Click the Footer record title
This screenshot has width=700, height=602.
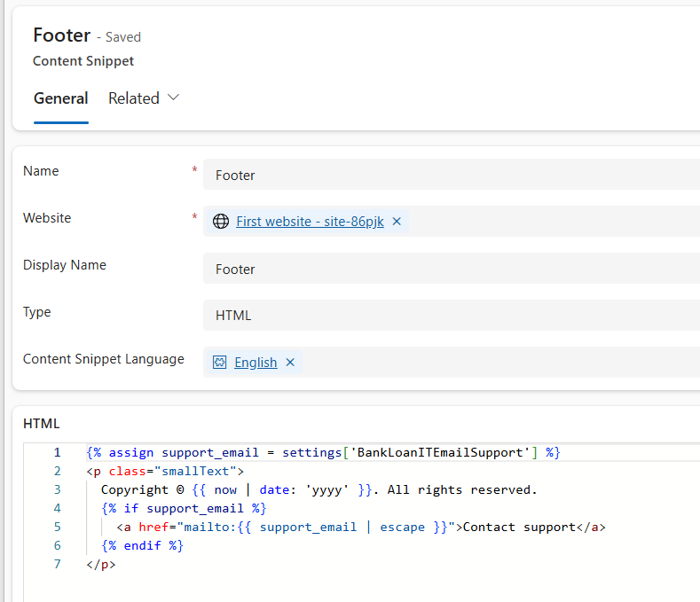62,35
